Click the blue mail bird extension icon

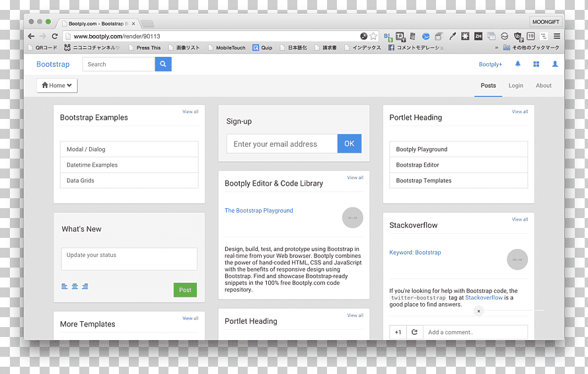point(425,36)
